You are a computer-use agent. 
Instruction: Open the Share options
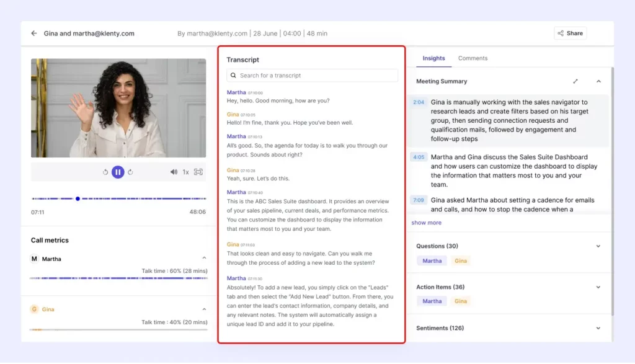pos(569,33)
